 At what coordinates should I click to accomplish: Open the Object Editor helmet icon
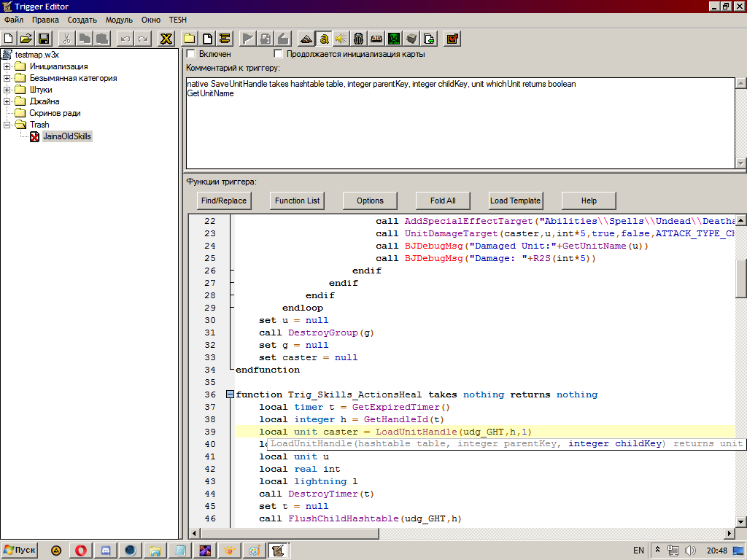(x=358, y=39)
